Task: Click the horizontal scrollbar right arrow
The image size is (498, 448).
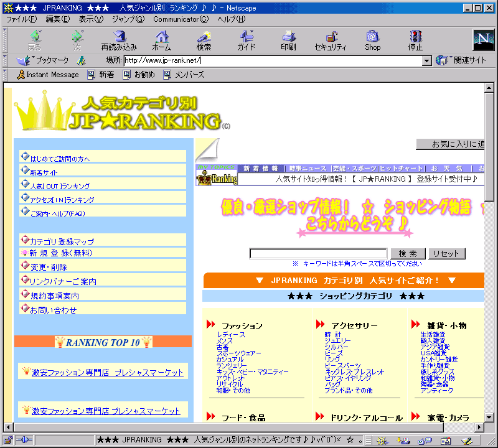Action: pos(479,427)
